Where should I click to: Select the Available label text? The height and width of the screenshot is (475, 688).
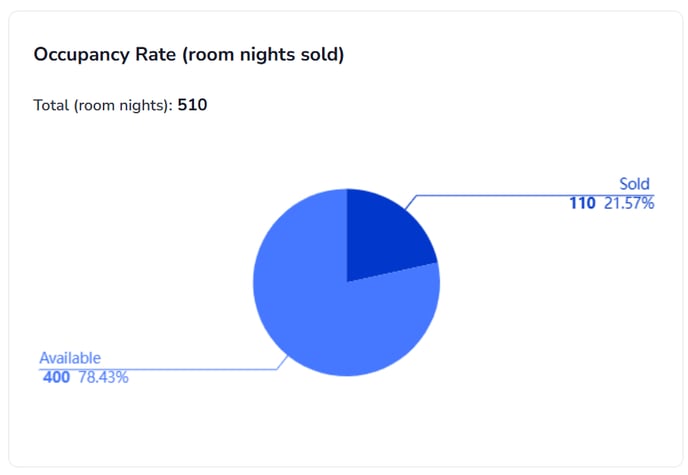pos(70,358)
